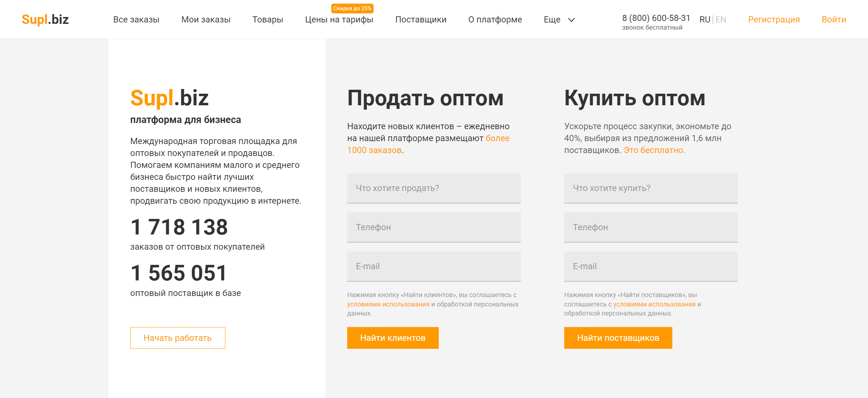Switch language to EN

[721, 20]
